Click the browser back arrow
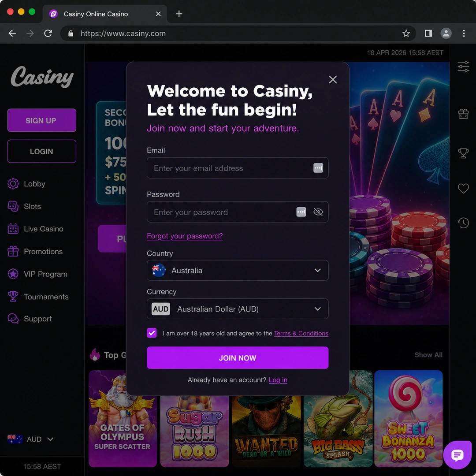 12,33
